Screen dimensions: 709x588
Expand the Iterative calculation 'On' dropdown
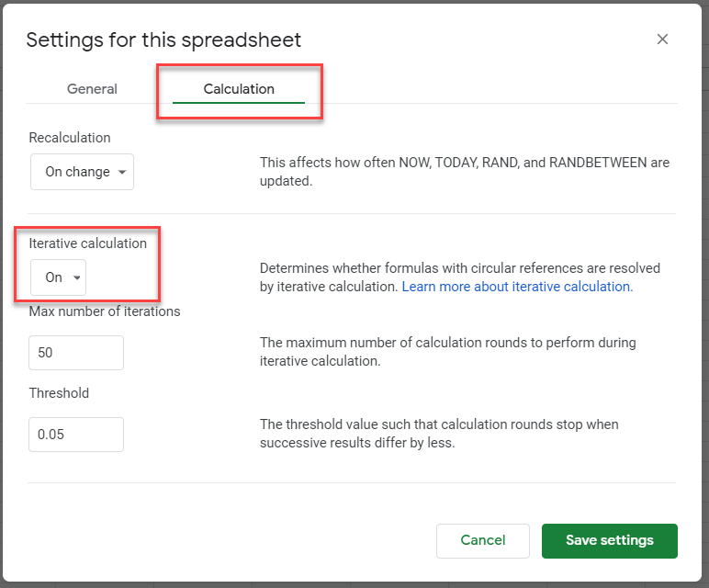[58, 277]
